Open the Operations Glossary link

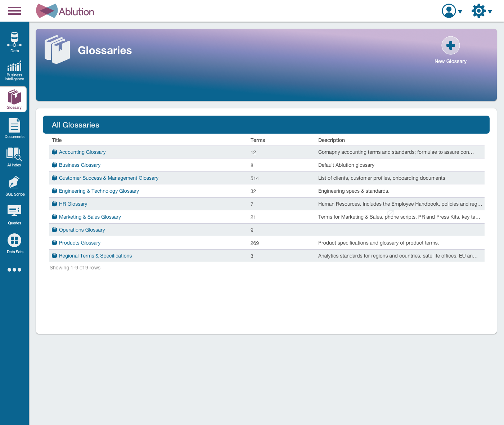(x=82, y=230)
